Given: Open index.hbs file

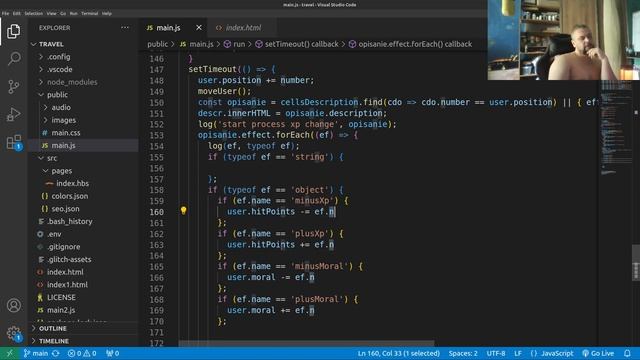Looking at the screenshot, I should pos(83,183).
